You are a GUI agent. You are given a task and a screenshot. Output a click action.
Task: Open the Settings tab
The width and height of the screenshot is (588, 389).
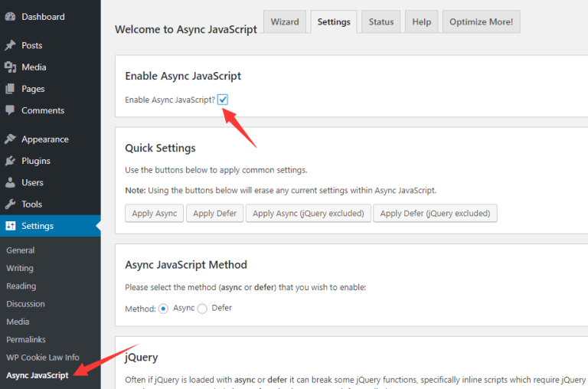(x=334, y=21)
